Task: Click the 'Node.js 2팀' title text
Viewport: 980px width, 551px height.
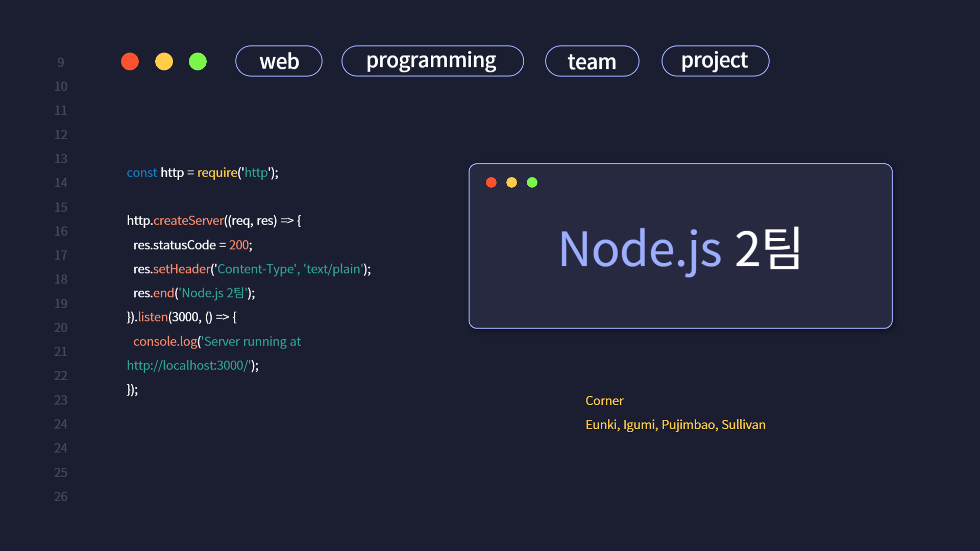Action: click(x=680, y=249)
